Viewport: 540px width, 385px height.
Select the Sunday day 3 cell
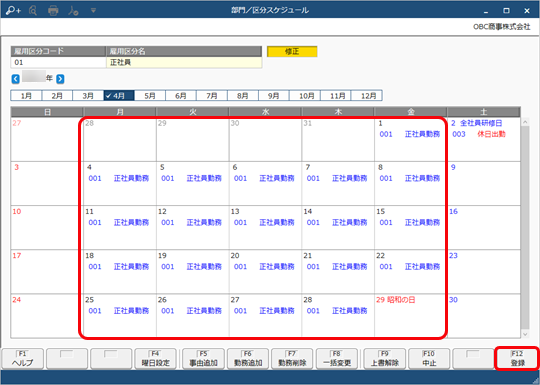point(47,184)
